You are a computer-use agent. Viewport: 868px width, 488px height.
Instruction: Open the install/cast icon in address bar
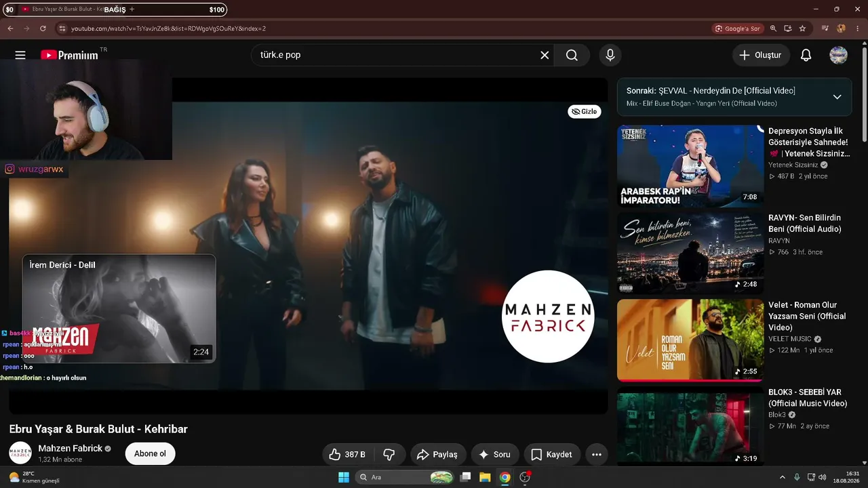(x=788, y=28)
